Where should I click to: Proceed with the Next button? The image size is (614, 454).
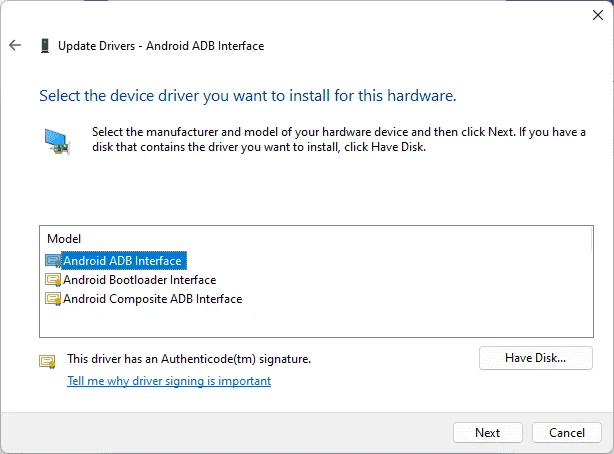click(488, 433)
